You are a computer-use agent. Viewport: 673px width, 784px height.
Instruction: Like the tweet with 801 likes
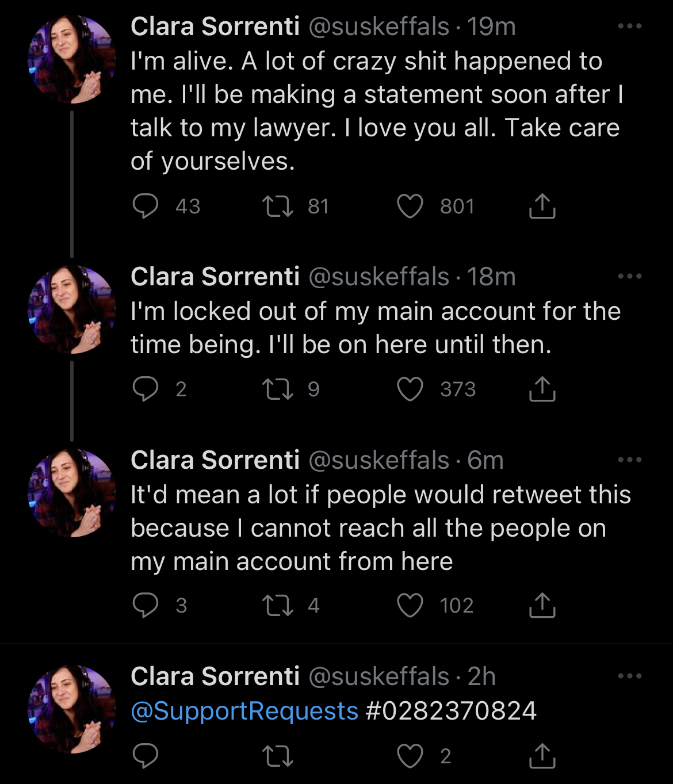(410, 206)
